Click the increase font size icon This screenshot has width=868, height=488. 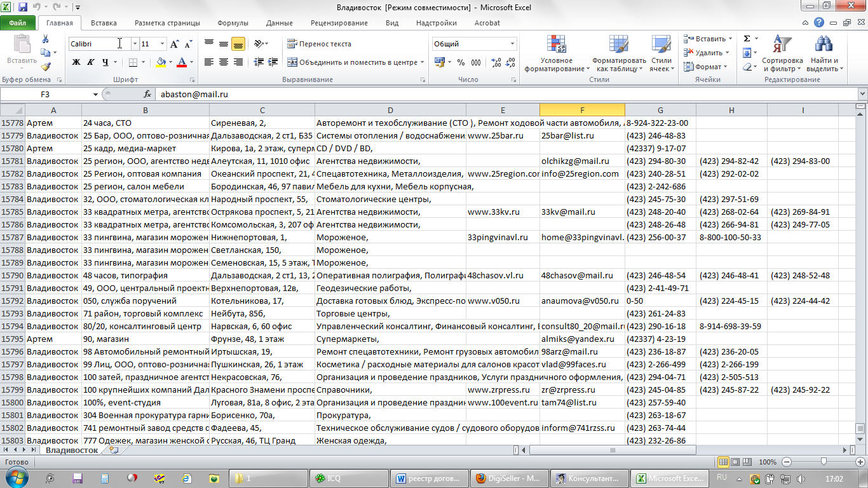click(x=175, y=44)
